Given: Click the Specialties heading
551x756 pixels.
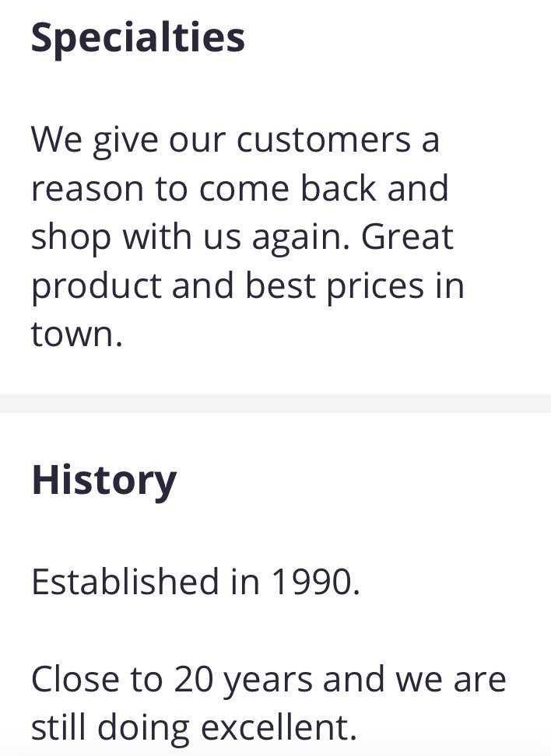Looking at the screenshot, I should [138, 39].
